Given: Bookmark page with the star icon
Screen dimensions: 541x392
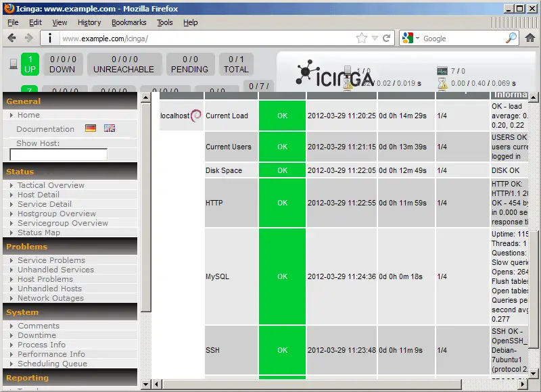Looking at the screenshot, I should [x=362, y=38].
